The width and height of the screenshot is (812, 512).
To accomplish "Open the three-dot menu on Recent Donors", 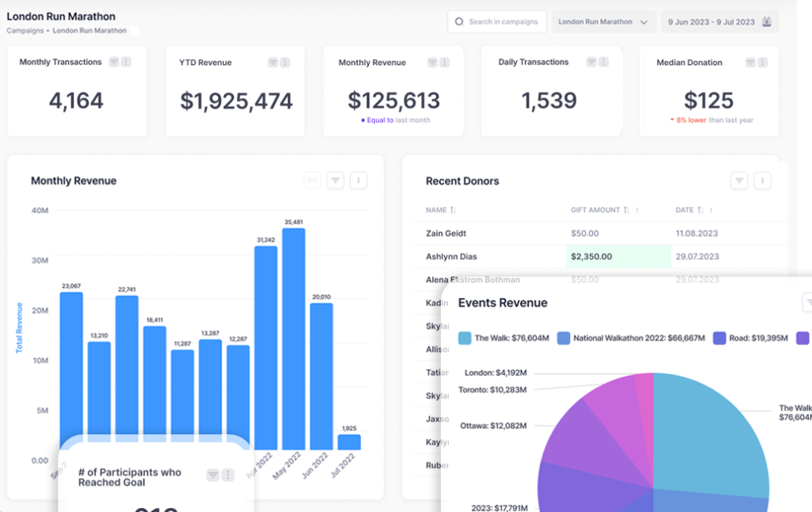I will click(x=762, y=181).
